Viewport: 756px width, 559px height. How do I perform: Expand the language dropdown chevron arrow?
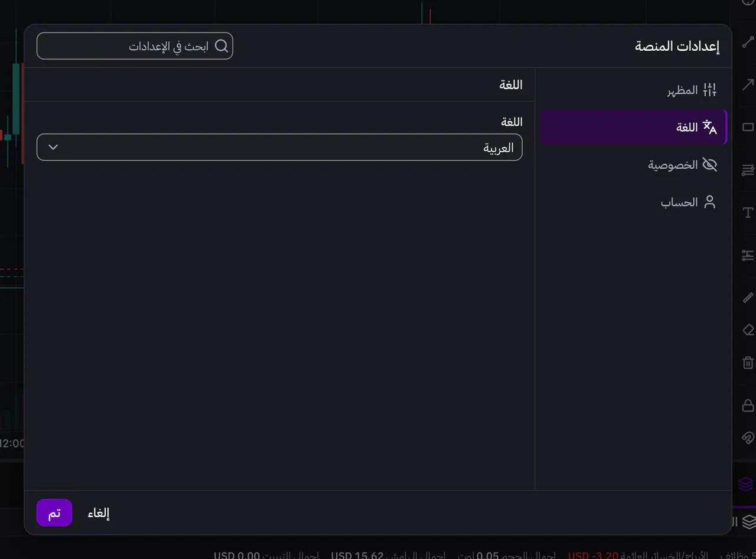(53, 147)
